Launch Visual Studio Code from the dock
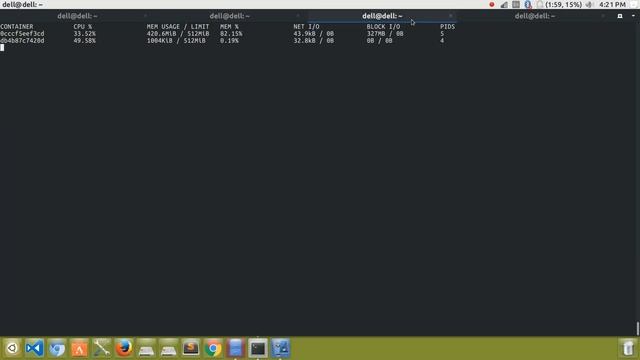This screenshot has width=640, height=360. point(34,348)
